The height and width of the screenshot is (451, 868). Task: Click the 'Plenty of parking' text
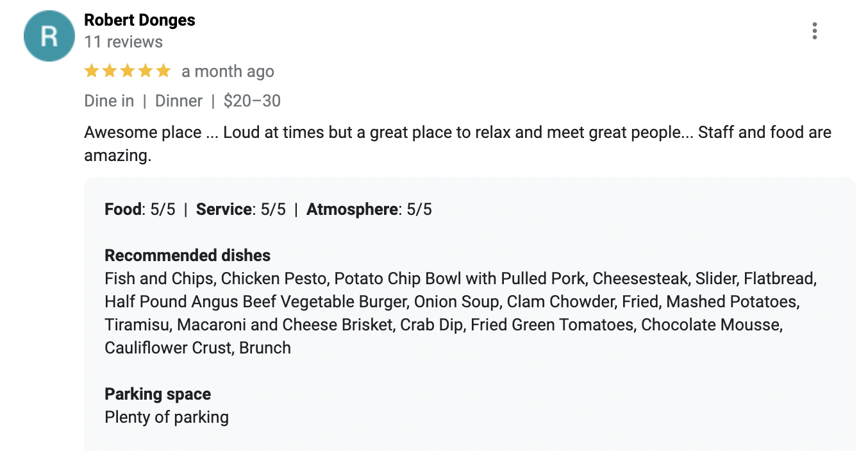pyautogui.click(x=167, y=417)
